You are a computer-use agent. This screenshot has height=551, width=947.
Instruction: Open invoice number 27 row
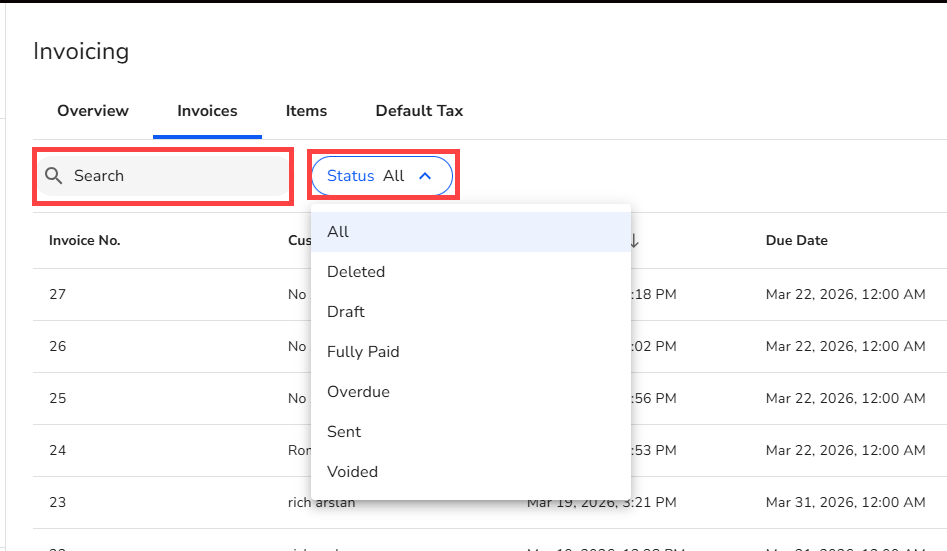[x=58, y=294]
